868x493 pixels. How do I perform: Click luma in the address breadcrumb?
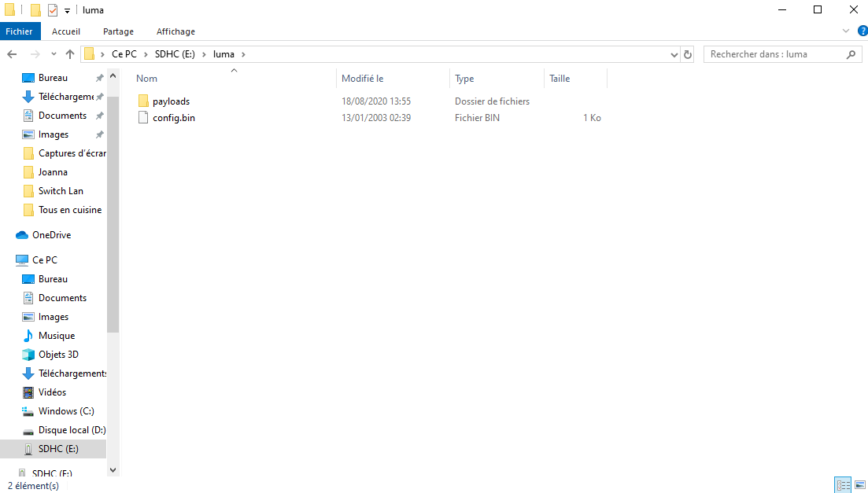[x=223, y=54]
